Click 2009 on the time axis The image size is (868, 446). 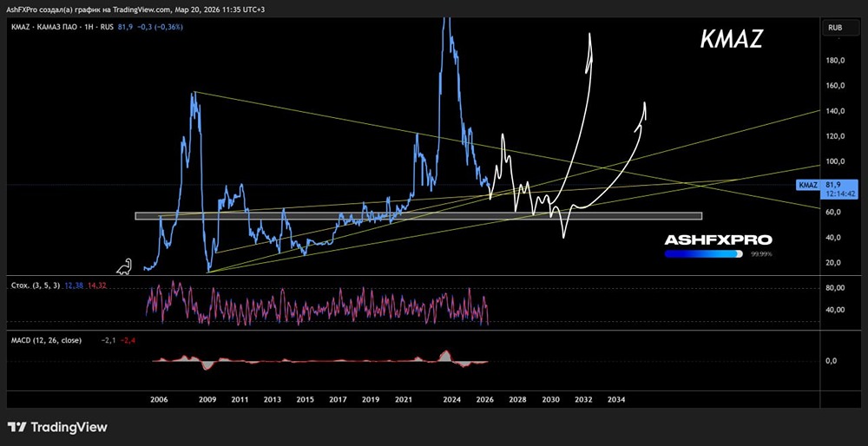point(207,399)
